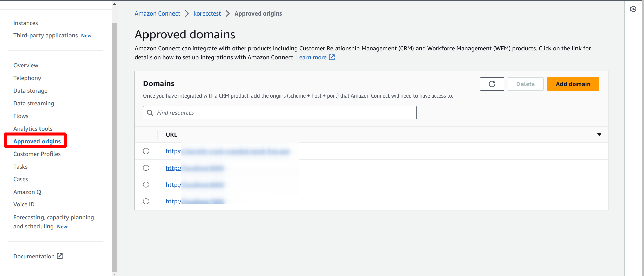Click the breadcrumb chevron after korecctest
The width and height of the screenshot is (644, 276).
tap(227, 13)
